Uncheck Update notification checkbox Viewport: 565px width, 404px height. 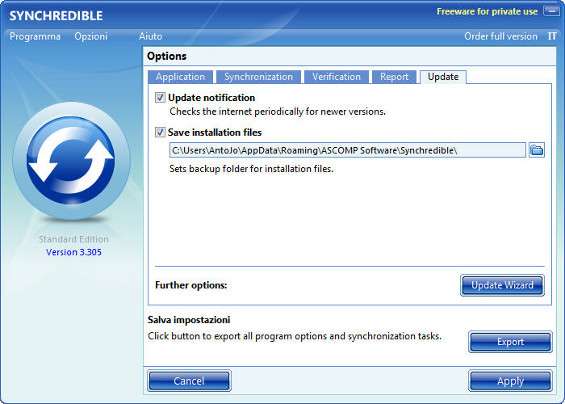160,98
